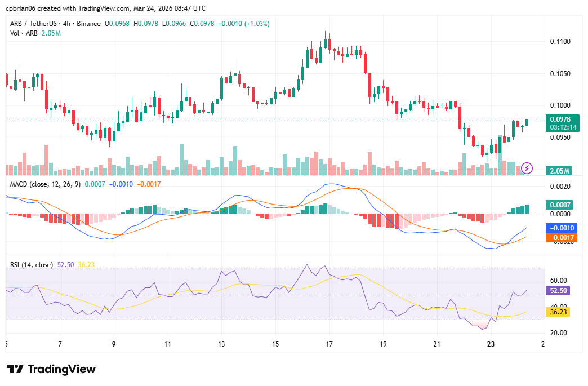Screen dimensions: 588x386
Task: Click the TradingView wordmark at the bottom
Action: 62,369
